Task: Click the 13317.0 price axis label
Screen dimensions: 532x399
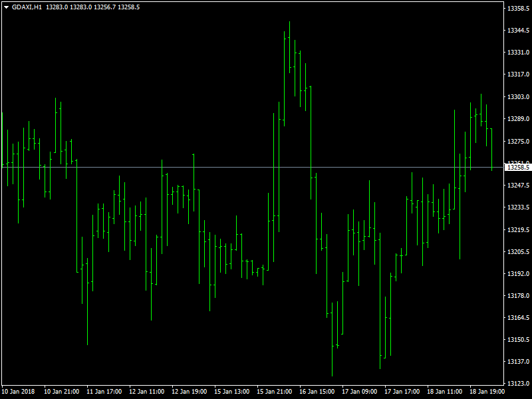Action: pyautogui.click(x=518, y=74)
